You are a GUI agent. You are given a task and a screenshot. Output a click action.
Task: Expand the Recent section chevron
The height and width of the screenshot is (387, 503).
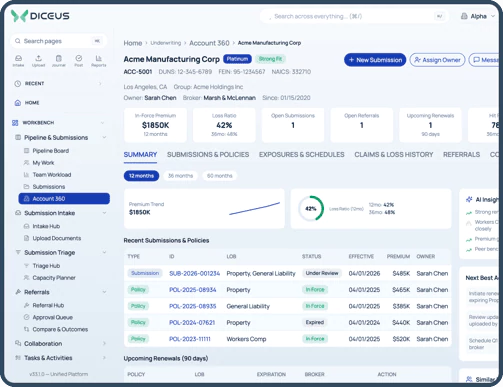(x=100, y=83)
